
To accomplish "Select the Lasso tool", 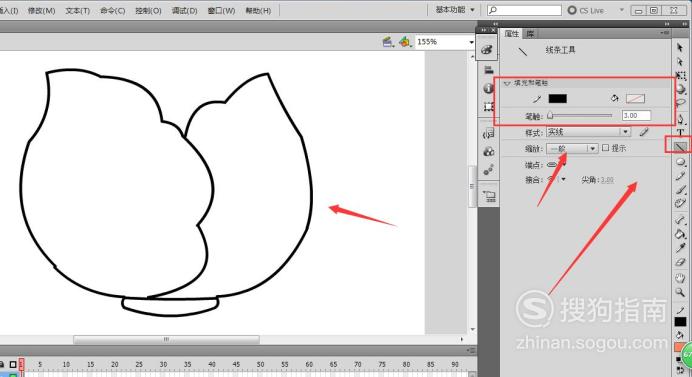I will [681, 103].
